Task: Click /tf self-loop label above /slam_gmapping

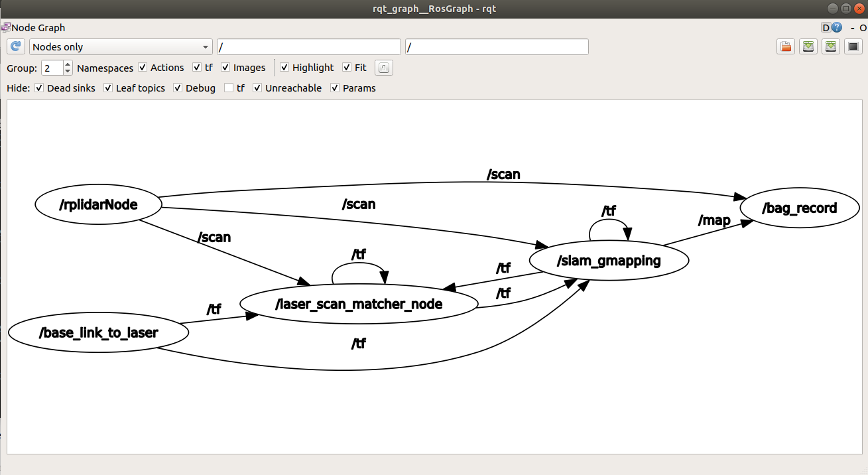Action: [x=609, y=211]
